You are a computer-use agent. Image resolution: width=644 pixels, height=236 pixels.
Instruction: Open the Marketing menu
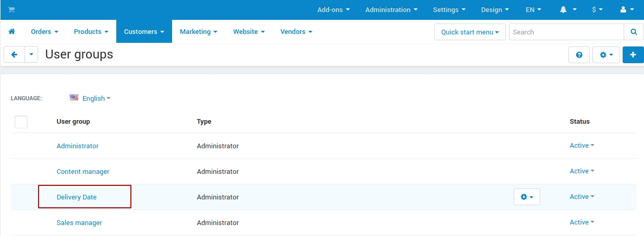[x=199, y=32]
